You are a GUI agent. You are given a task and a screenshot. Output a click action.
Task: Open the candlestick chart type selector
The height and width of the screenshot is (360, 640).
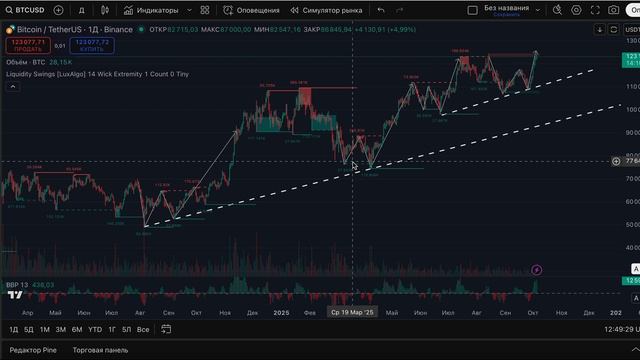pos(105,10)
